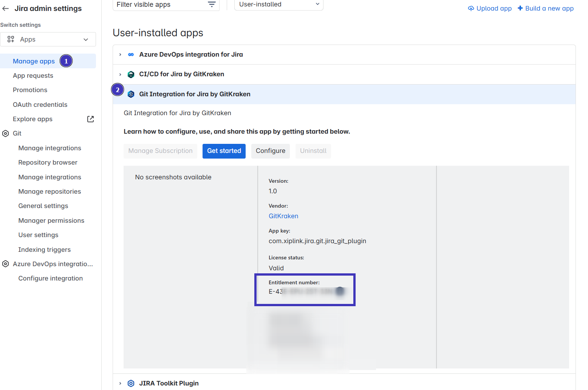
Task: Click JIRA Toolkit Plugin title
Action: tap(169, 383)
